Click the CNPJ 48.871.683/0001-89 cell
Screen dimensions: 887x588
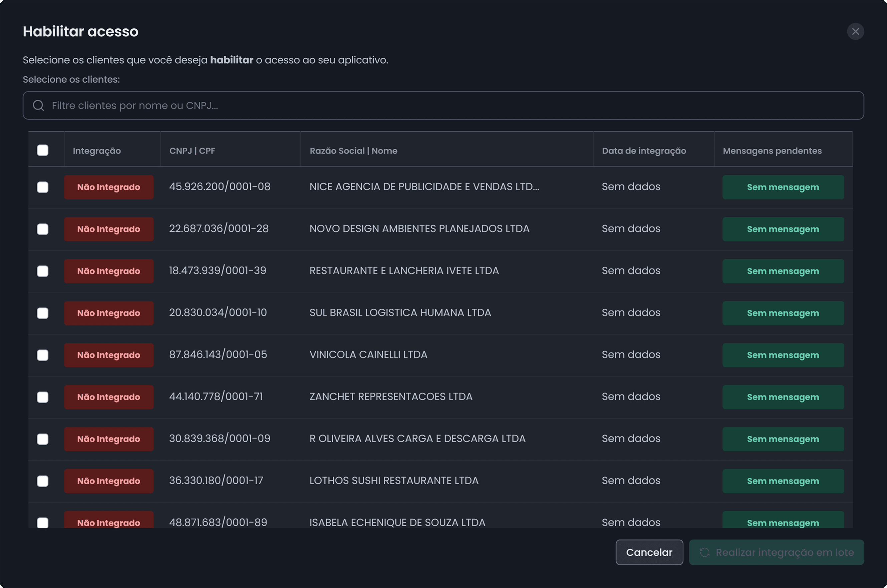pos(218,522)
